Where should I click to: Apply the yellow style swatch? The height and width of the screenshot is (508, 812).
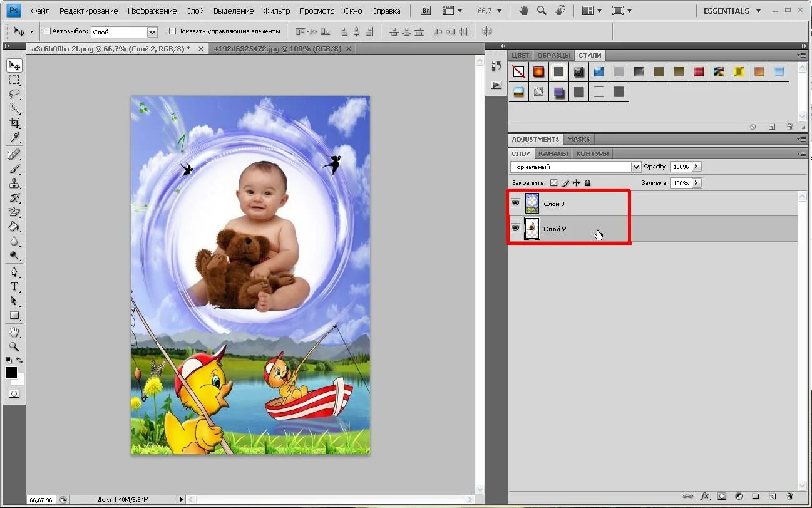click(739, 72)
